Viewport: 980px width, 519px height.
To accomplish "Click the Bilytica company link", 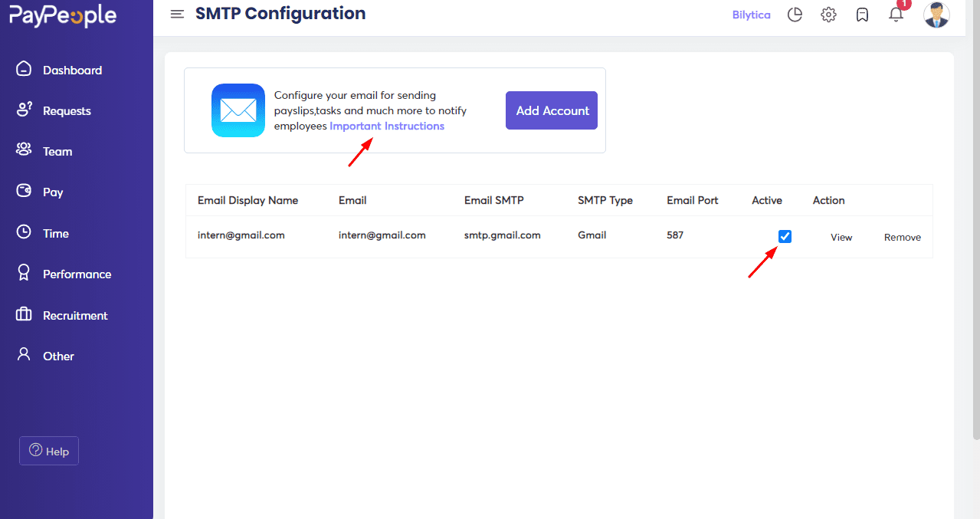I will (x=752, y=15).
